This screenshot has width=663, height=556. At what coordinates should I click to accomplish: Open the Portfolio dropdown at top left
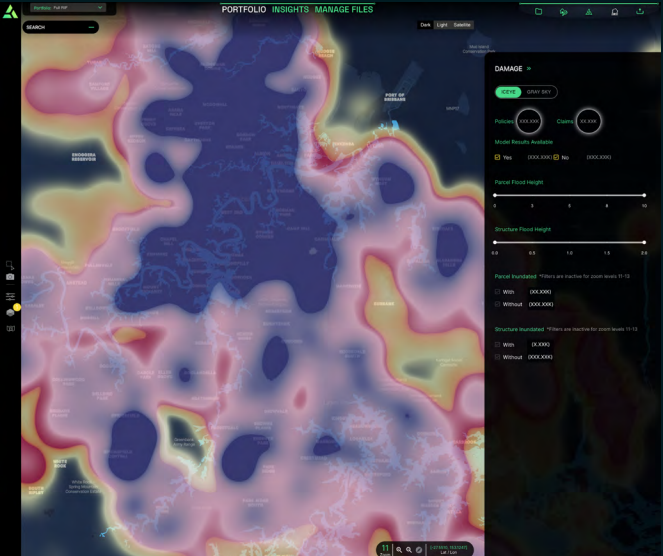67,7
